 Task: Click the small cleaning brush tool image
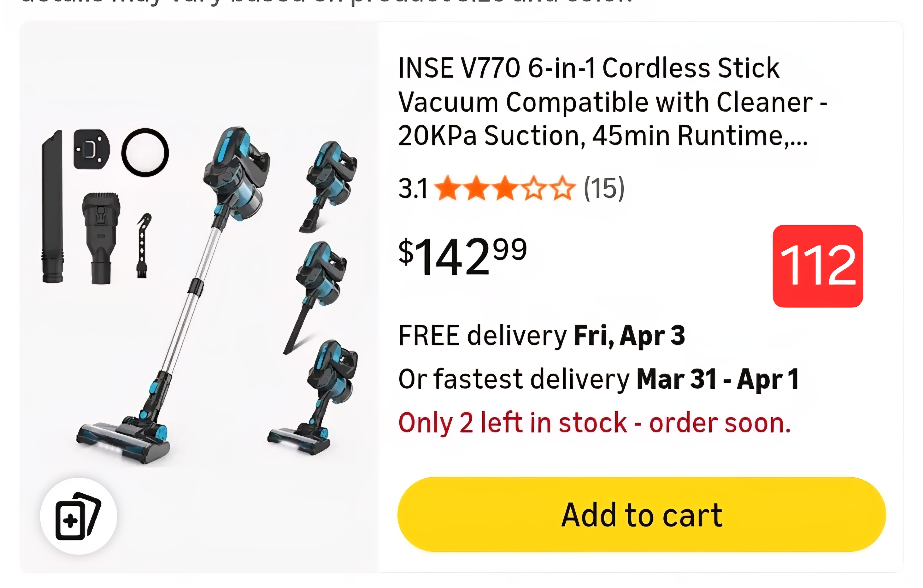click(x=143, y=245)
